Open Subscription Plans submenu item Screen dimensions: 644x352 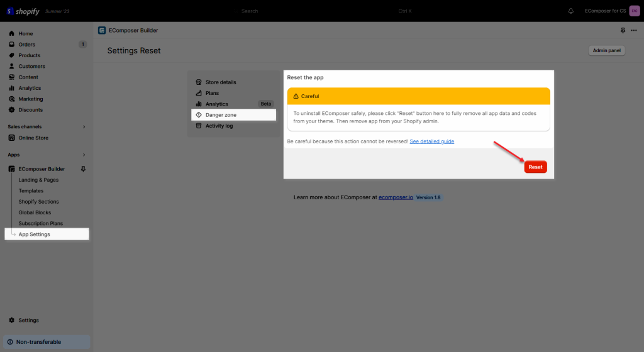pyautogui.click(x=41, y=224)
